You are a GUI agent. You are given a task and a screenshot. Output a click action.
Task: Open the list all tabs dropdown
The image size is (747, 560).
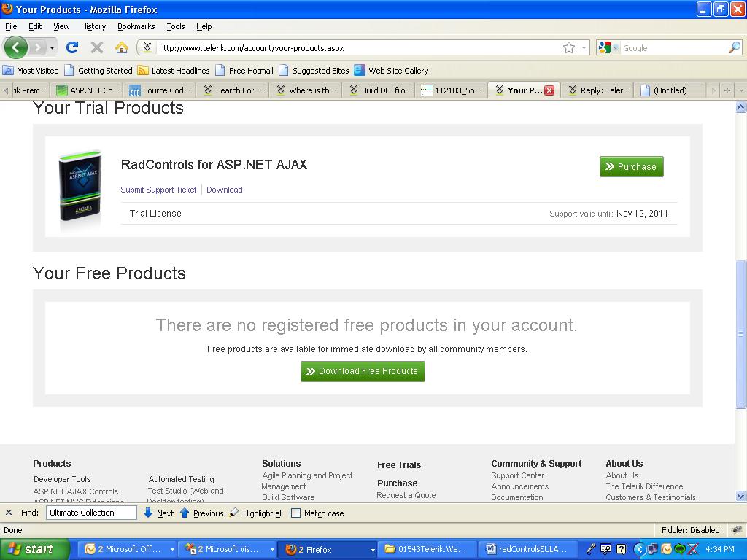pyautogui.click(x=741, y=90)
